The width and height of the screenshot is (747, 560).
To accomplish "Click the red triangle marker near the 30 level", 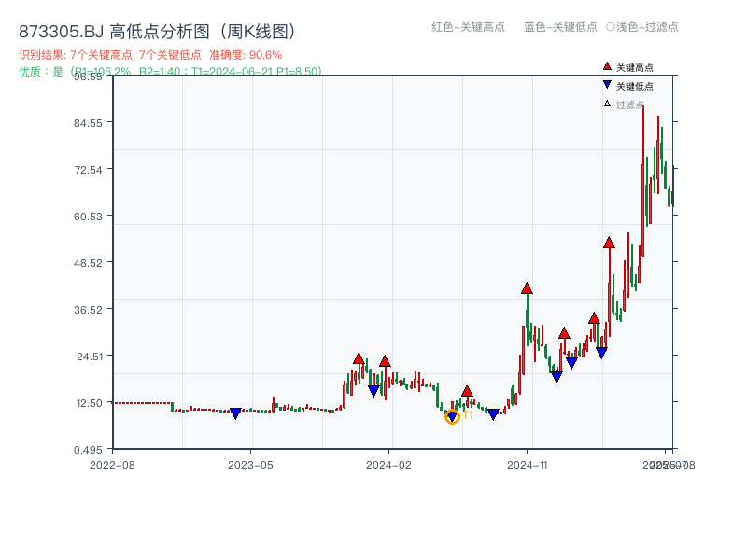I will tap(564, 334).
